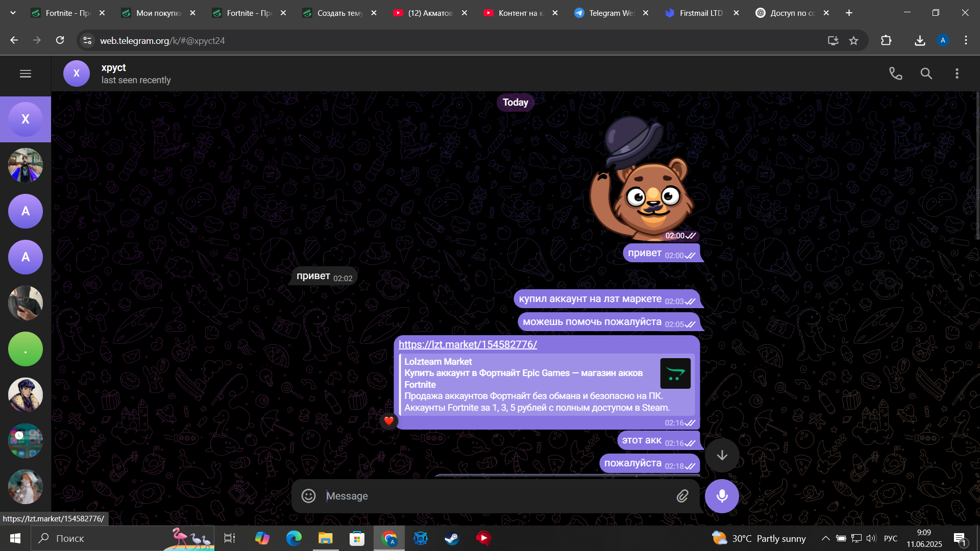Open the browser tab search dropdown arrow

pos(13,13)
